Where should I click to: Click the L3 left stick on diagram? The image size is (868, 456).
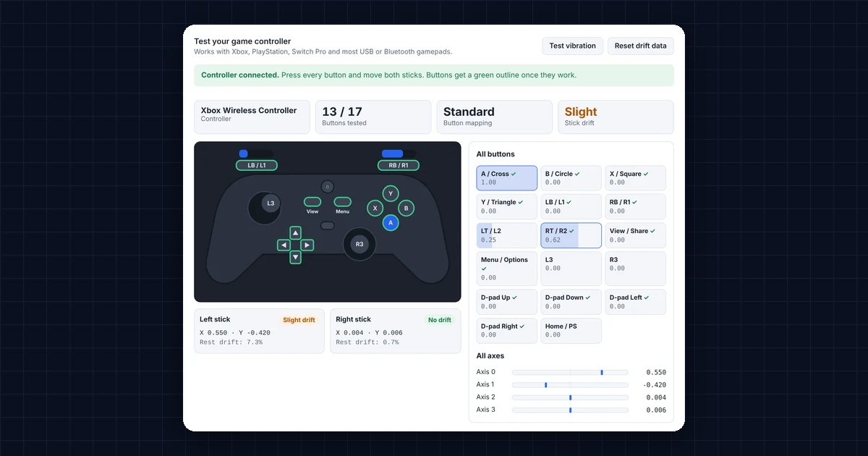[271, 203]
